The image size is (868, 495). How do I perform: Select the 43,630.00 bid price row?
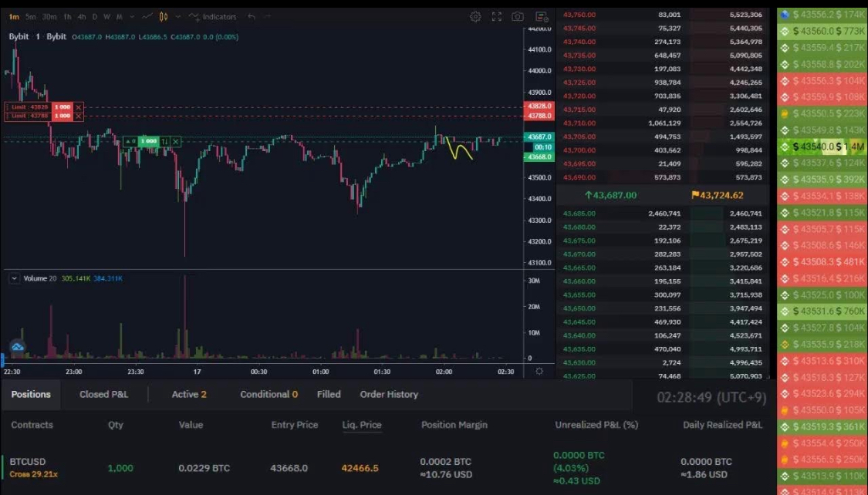pos(663,362)
